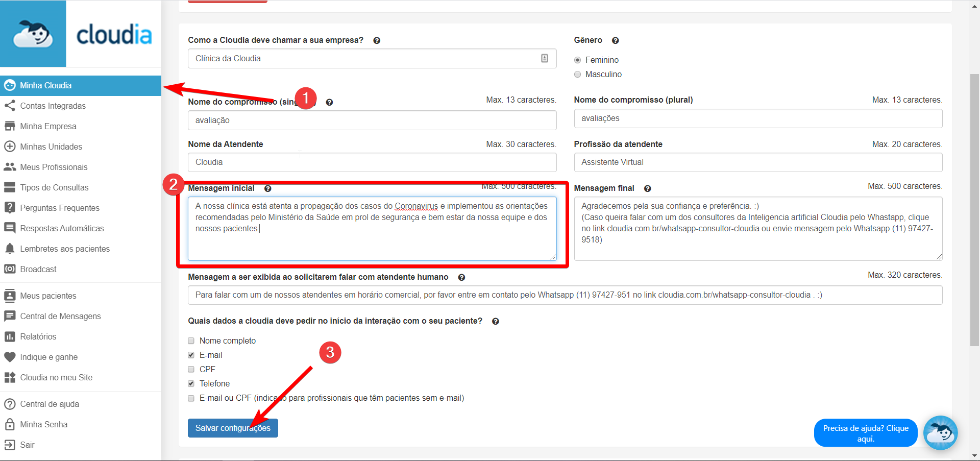Click the resize handle of Mensagem final
980x461 pixels.
tap(939, 257)
